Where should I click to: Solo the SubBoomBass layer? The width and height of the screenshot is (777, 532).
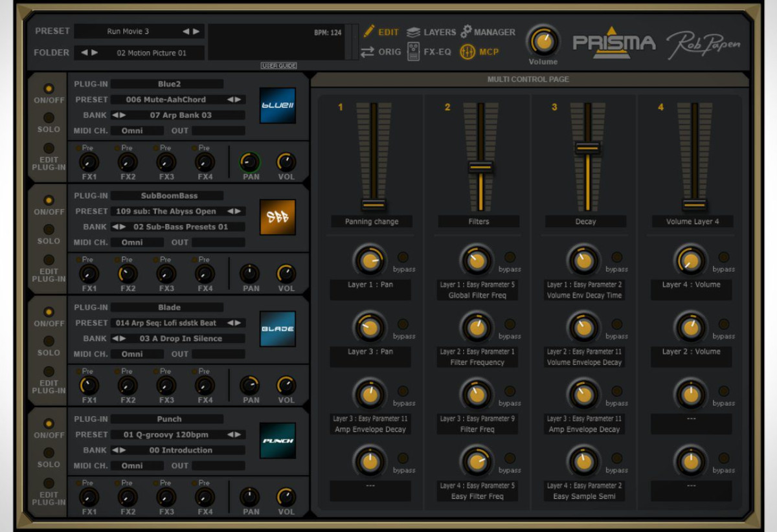click(49, 230)
